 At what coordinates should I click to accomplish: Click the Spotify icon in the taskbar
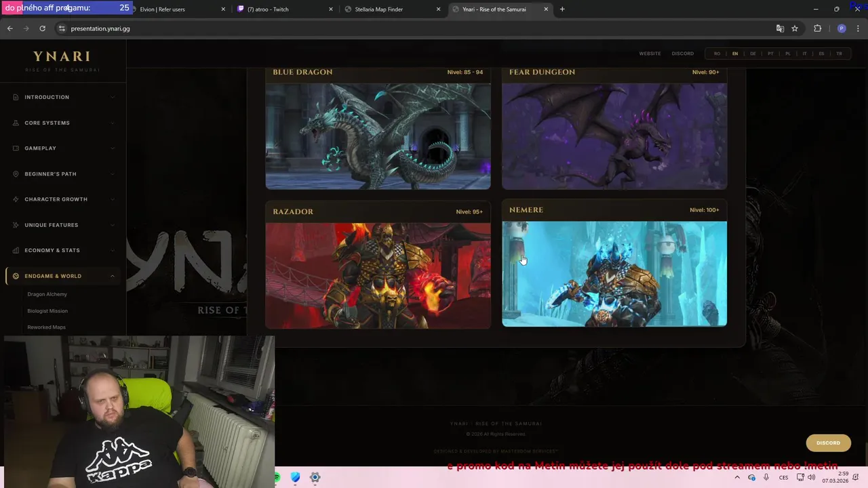277,477
